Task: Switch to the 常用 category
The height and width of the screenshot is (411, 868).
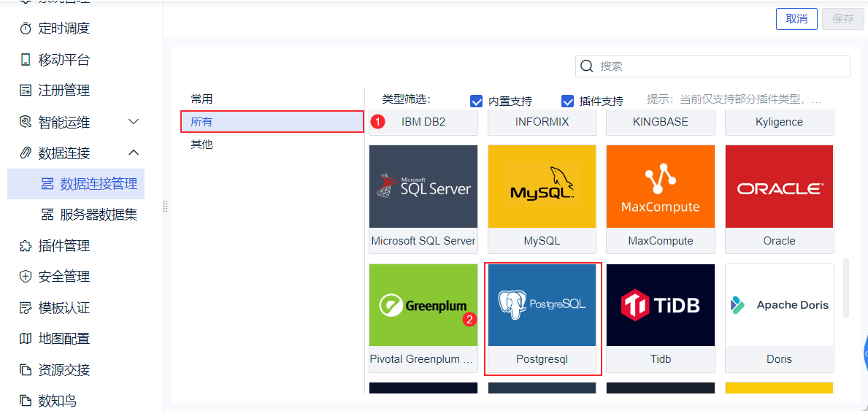Action: click(201, 99)
